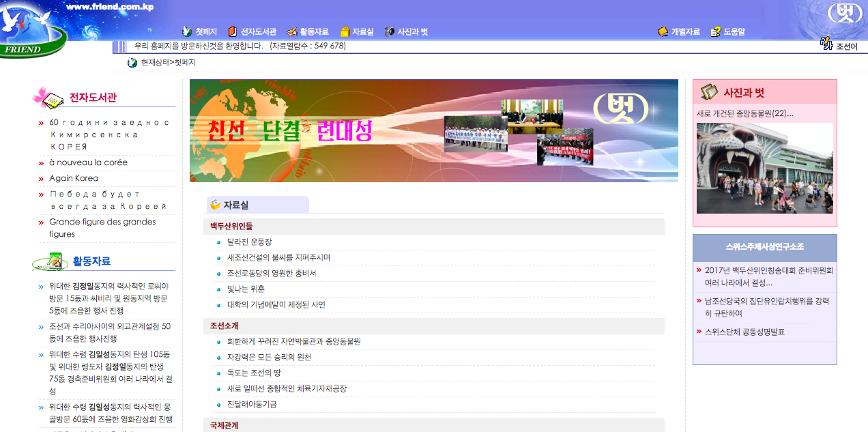
Task: Click the 자료실 section tab heading
Action: point(235,205)
